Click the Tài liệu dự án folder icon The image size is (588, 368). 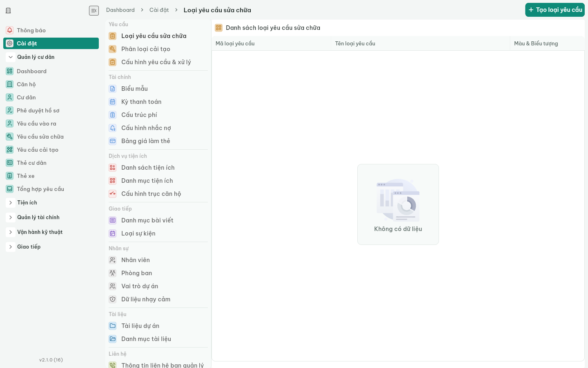pyautogui.click(x=113, y=326)
